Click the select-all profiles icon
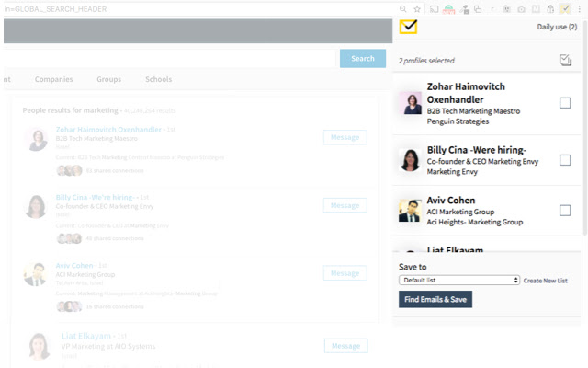This screenshot has height=368, width=588. (x=565, y=60)
